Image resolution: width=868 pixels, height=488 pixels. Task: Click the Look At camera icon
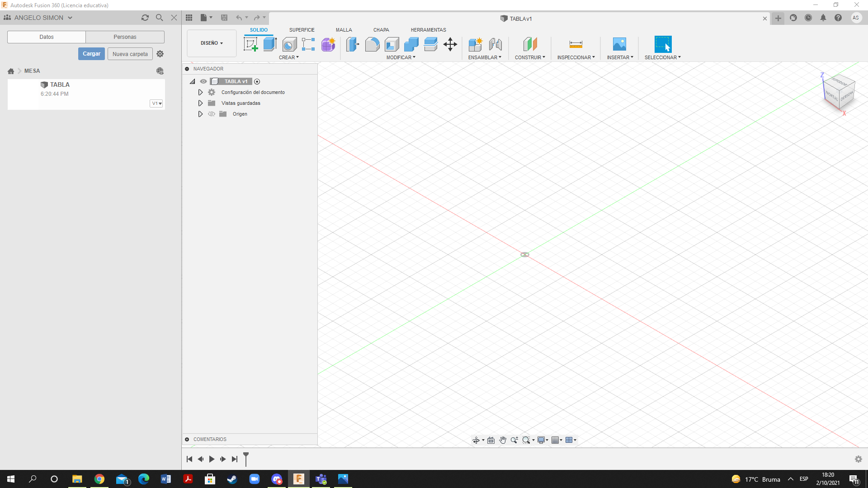[x=491, y=440]
